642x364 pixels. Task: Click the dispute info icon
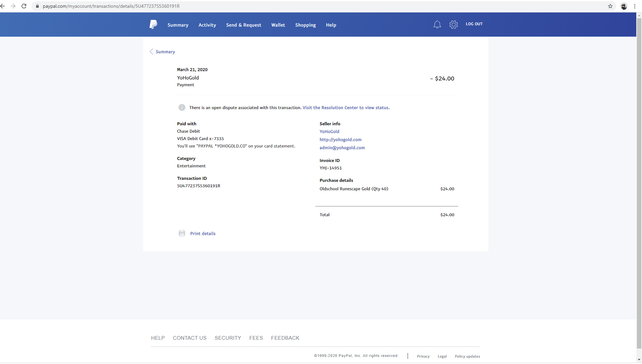click(182, 107)
